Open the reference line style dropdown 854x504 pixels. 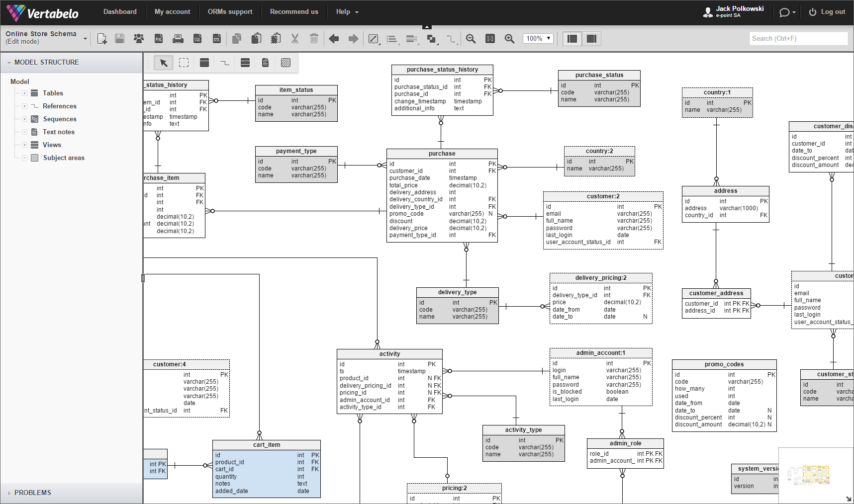(x=452, y=39)
